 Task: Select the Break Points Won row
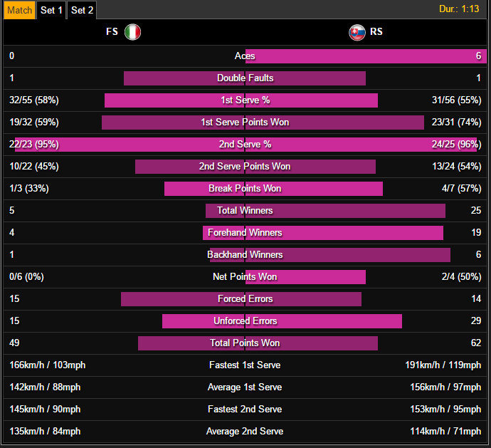click(x=245, y=189)
